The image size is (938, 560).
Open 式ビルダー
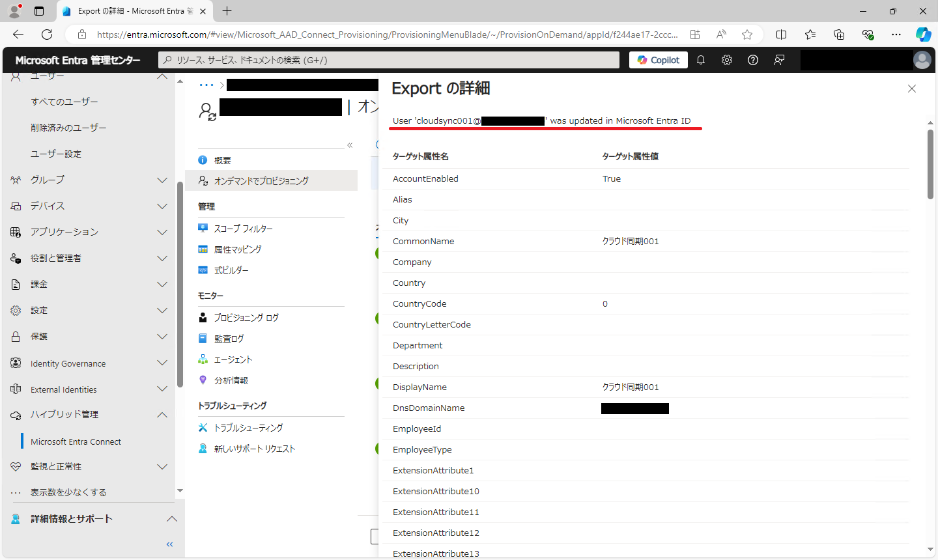(231, 270)
